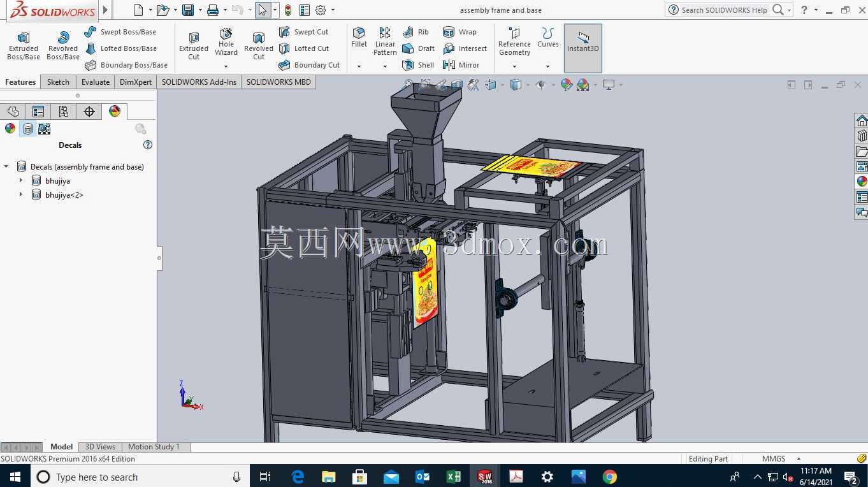The height and width of the screenshot is (487, 868).
Task: Select Boundary Boss/Base
Action: point(126,65)
